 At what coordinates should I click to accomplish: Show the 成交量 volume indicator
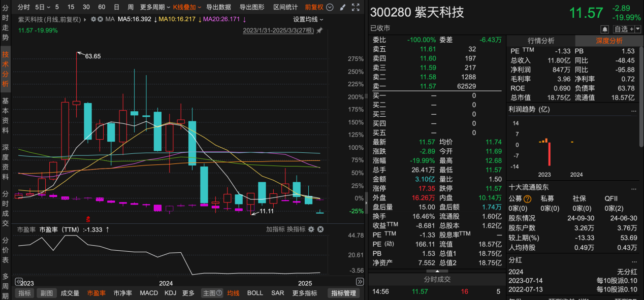(x=70, y=293)
